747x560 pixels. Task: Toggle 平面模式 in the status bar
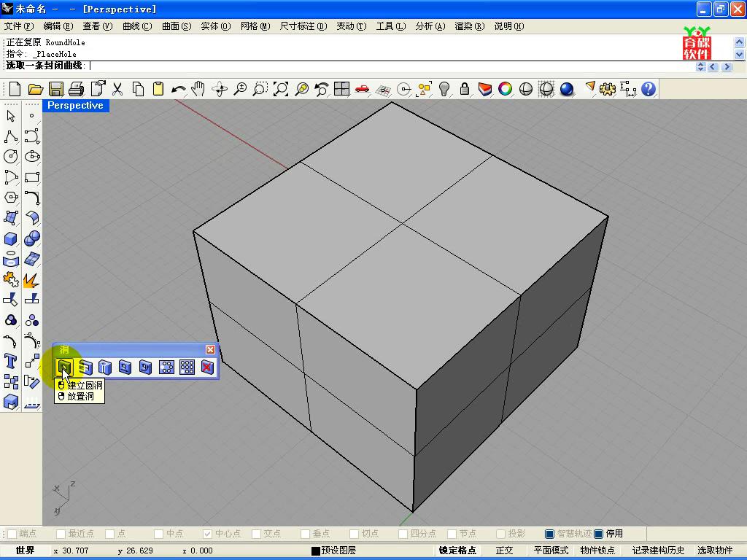tap(551, 551)
